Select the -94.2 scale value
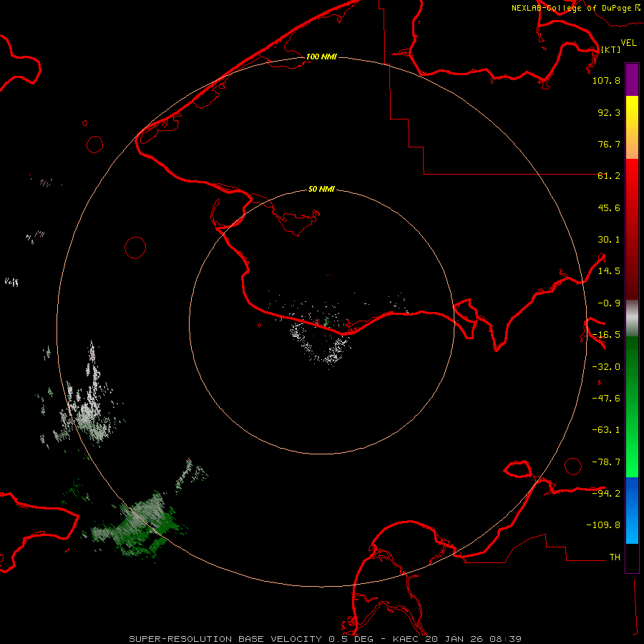The image size is (644, 644). coord(606,493)
